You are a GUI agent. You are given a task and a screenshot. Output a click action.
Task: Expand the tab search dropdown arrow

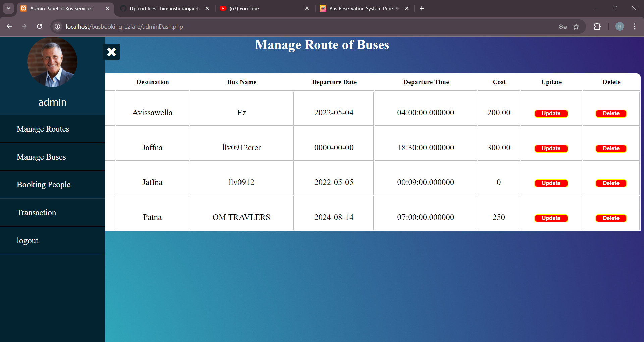8,8
